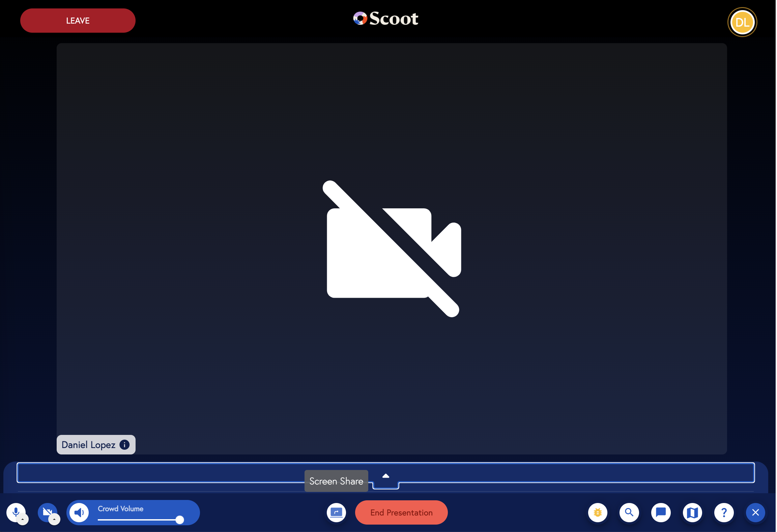Click End Presentation button
The image size is (777, 532).
pos(401,512)
